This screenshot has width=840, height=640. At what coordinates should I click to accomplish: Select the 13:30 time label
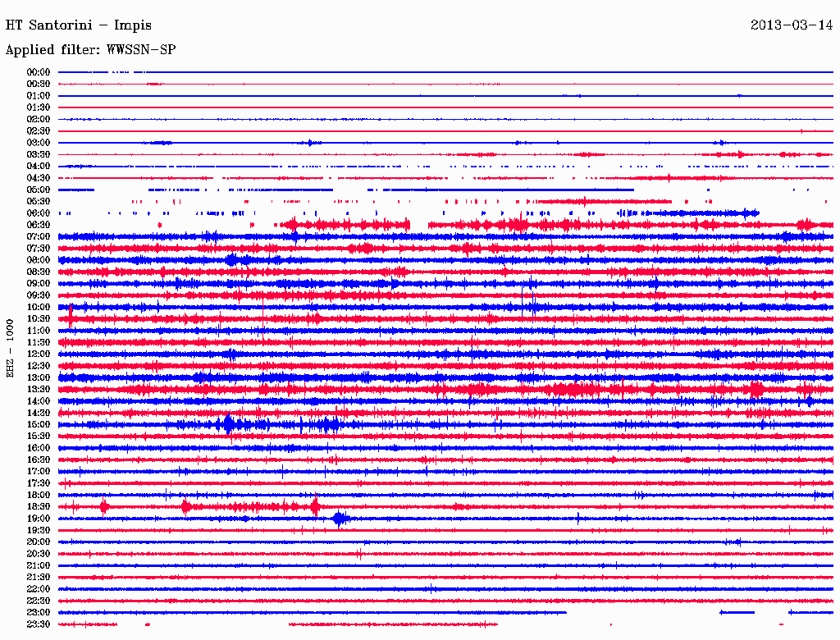click(39, 390)
